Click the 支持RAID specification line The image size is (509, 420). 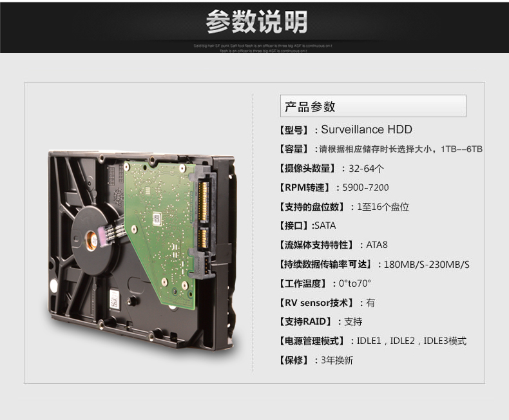[x=321, y=321]
